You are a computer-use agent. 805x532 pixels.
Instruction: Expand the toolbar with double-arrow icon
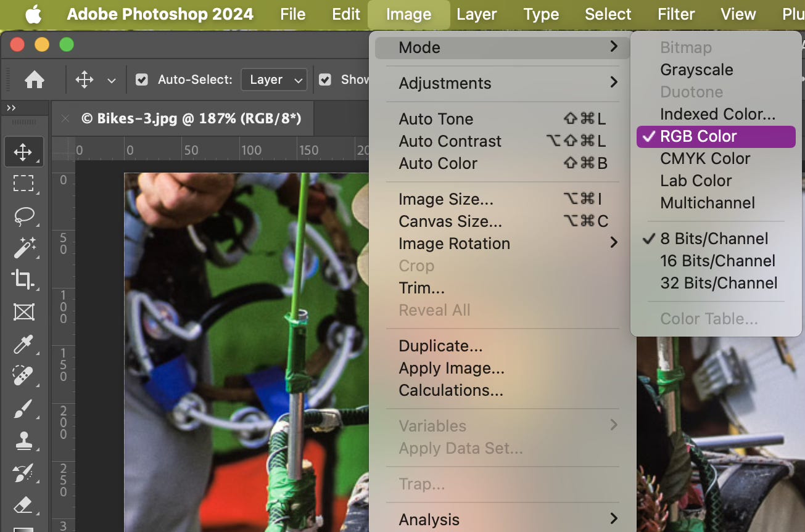(x=11, y=108)
